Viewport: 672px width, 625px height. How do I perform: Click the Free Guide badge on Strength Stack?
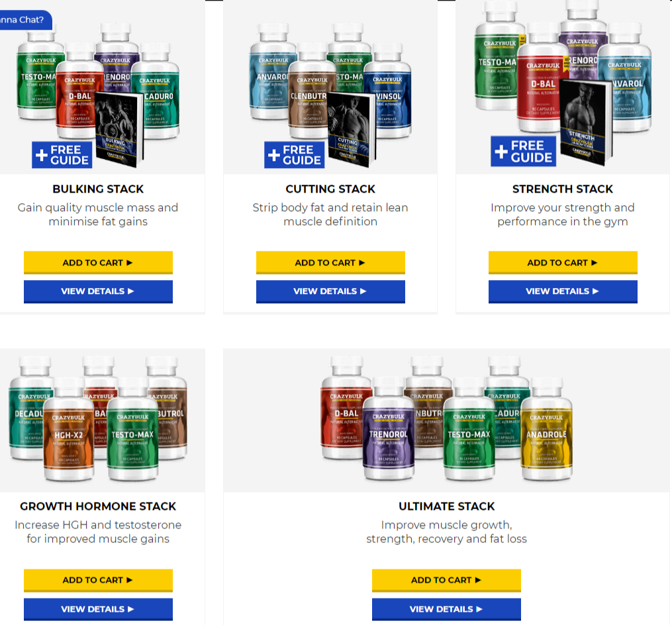[x=523, y=152]
